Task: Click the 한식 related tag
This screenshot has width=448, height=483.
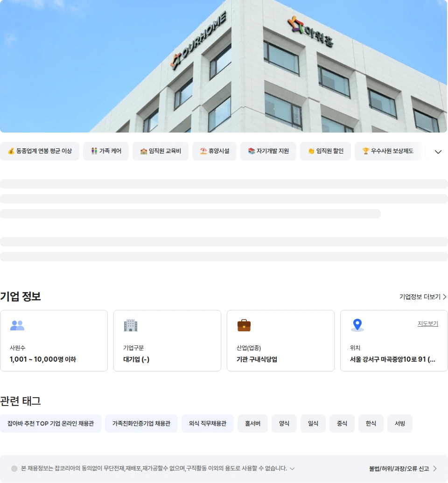Action: pos(371,424)
